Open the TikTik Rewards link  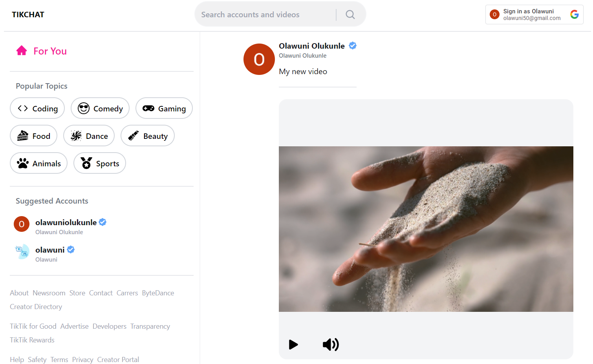coord(32,340)
